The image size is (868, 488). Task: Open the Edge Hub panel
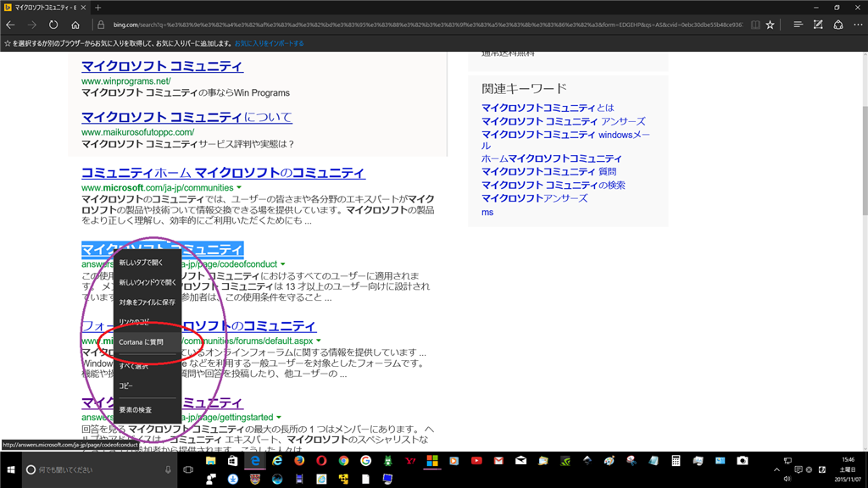[x=798, y=25]
